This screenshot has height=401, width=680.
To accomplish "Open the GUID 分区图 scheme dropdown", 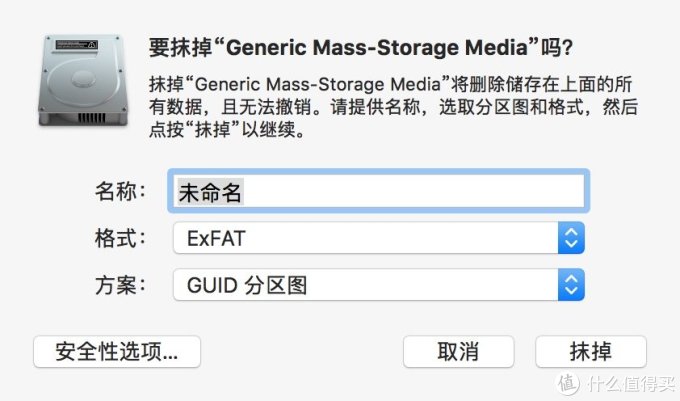I will (365, 284).
